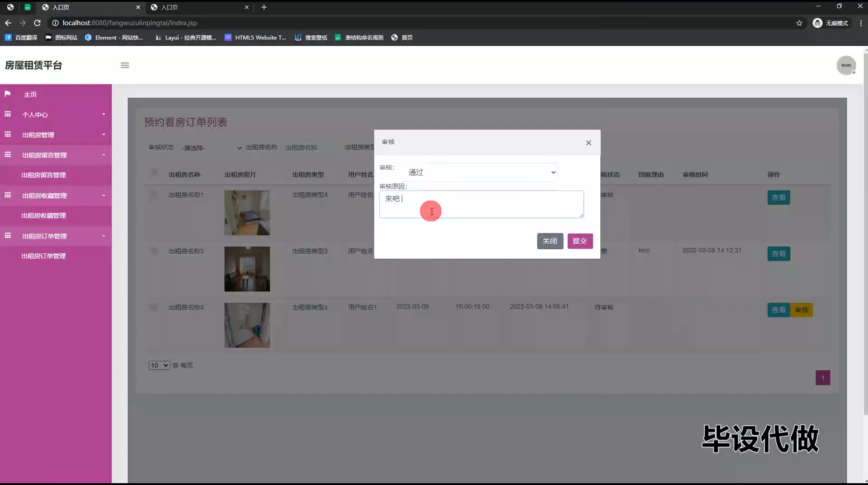Screen dimensions: 868x485
Task: Open the 审核状态 filter dropdown
Action: point(212,148)
